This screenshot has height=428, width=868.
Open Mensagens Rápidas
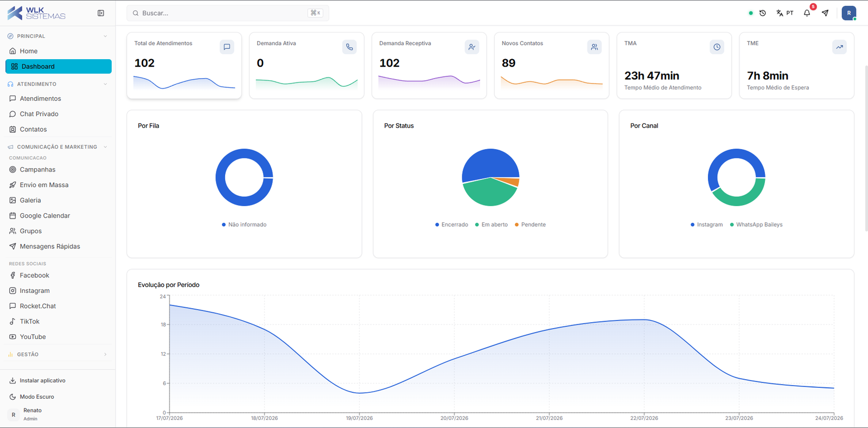59,246
